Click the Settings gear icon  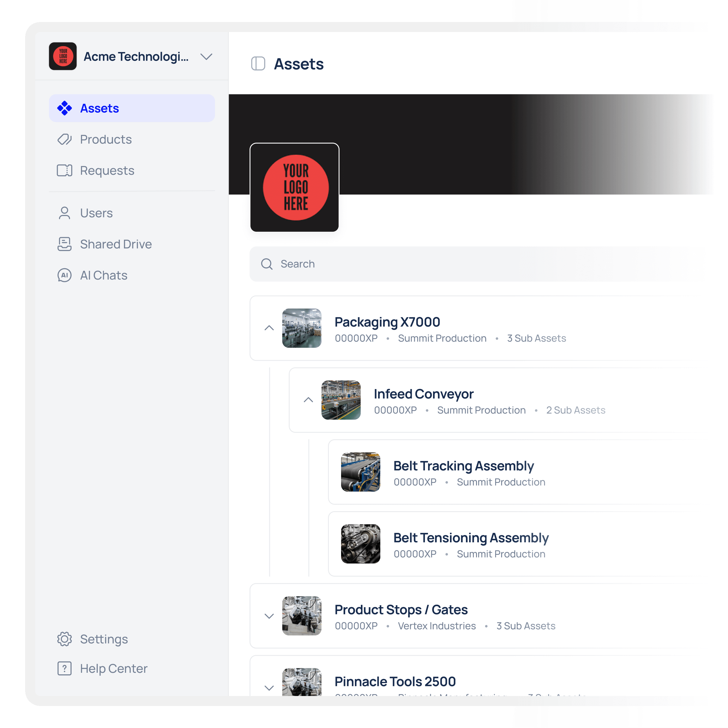coord(64,639)
